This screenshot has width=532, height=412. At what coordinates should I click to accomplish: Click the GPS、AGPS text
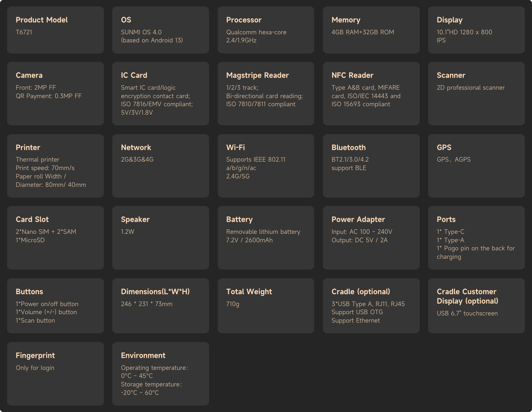[453, 159]
